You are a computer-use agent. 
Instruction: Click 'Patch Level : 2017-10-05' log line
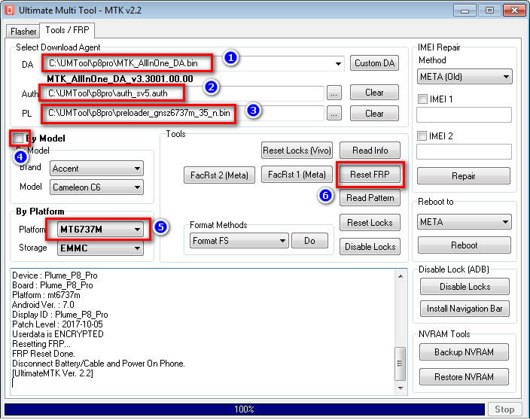pos(57,324)
